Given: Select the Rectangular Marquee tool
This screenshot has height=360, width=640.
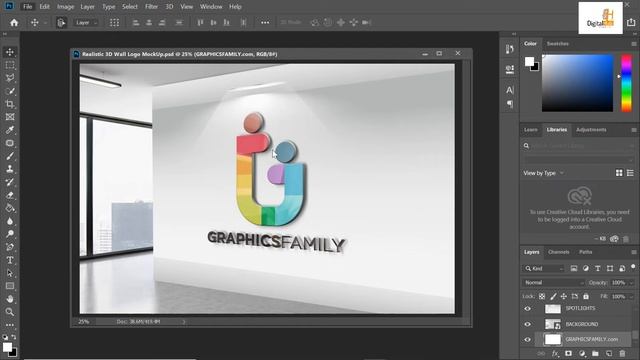Looking at the screenshot, I should [x=10, y=65].
